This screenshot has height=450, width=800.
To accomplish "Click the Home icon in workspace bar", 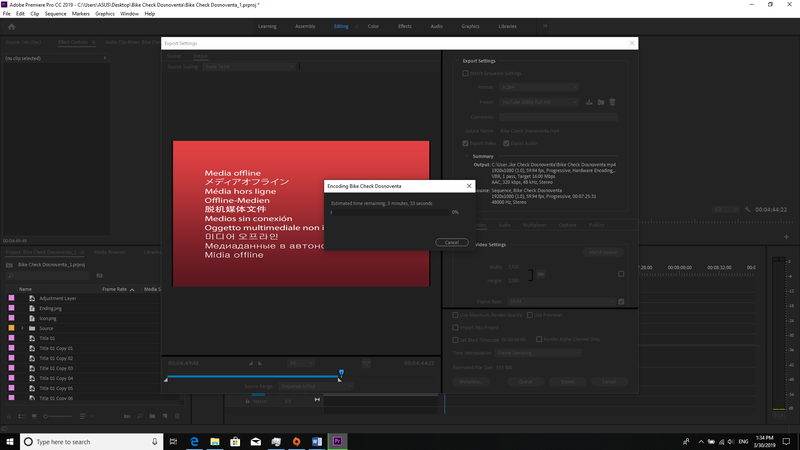I will (x=11, y=26).
